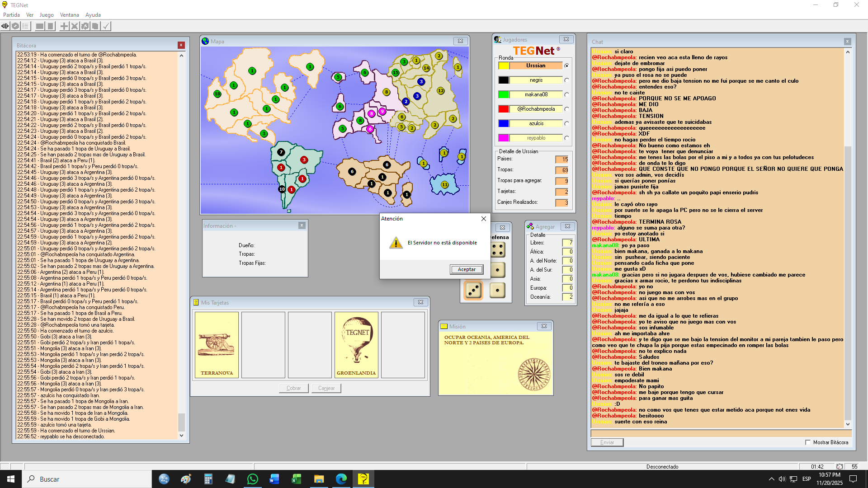Click the four-pip defense die
Screen dimensions: 868x488
(497, 249)
